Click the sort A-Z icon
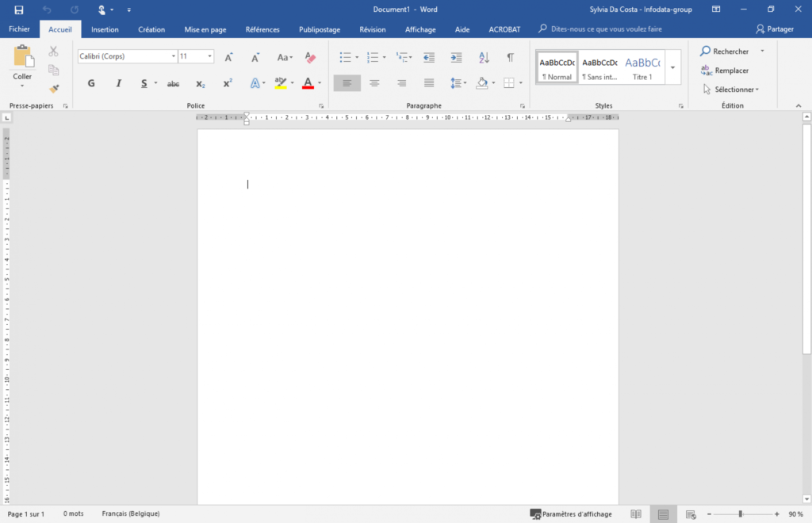 click(484, 57)
